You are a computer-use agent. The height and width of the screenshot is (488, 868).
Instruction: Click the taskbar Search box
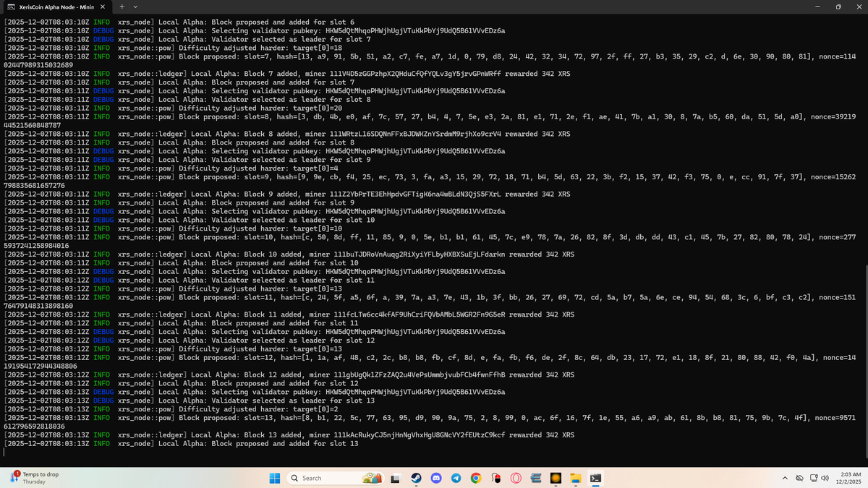335,478
